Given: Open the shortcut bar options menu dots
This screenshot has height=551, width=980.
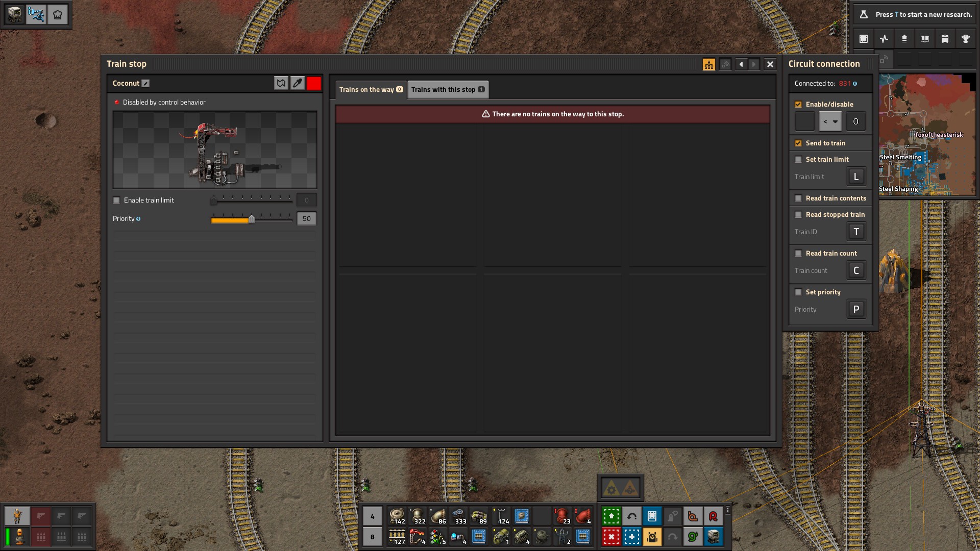Looking at the screenshot, I should pos(728,510).
